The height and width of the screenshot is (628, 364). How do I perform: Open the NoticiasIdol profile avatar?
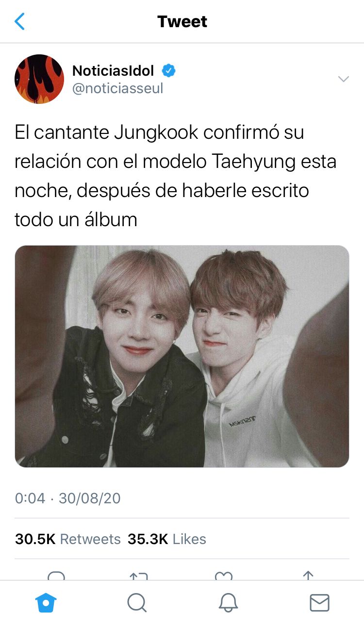point(39,79)
